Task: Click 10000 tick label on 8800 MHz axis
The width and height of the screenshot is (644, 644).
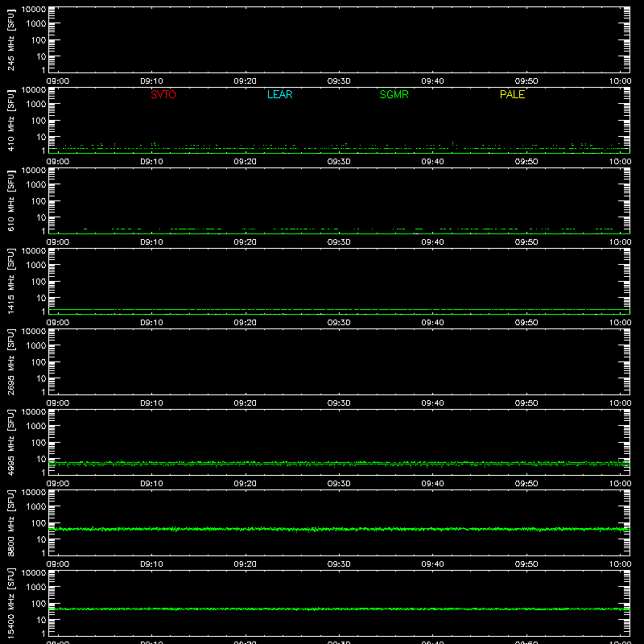Action: [x=34, y=493]
